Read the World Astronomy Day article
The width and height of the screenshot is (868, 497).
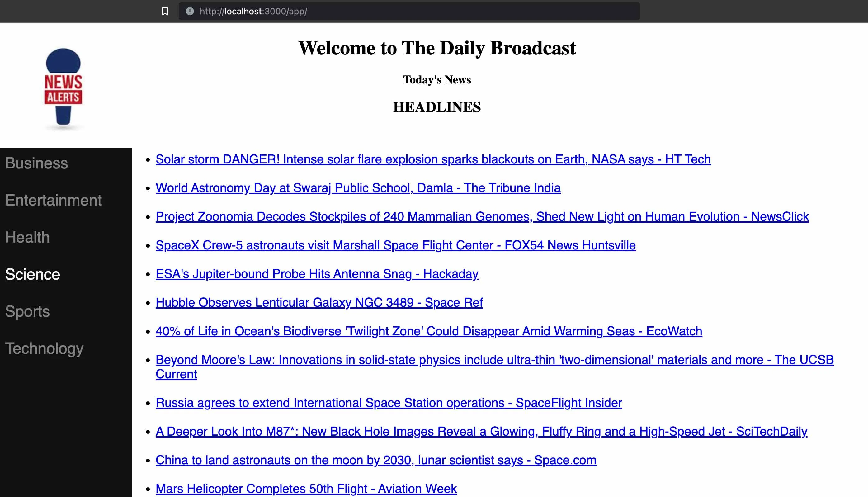point(358,188)
